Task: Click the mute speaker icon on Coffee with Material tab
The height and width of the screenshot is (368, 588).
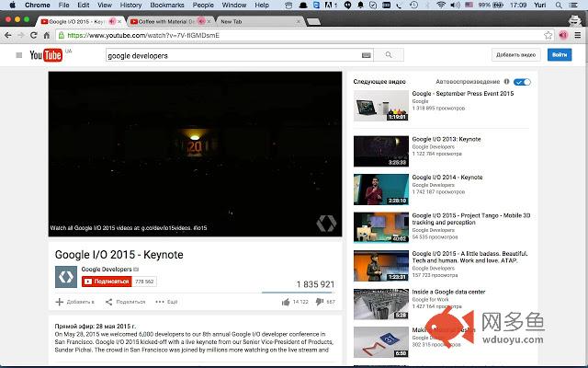Action: coord(202,21)
